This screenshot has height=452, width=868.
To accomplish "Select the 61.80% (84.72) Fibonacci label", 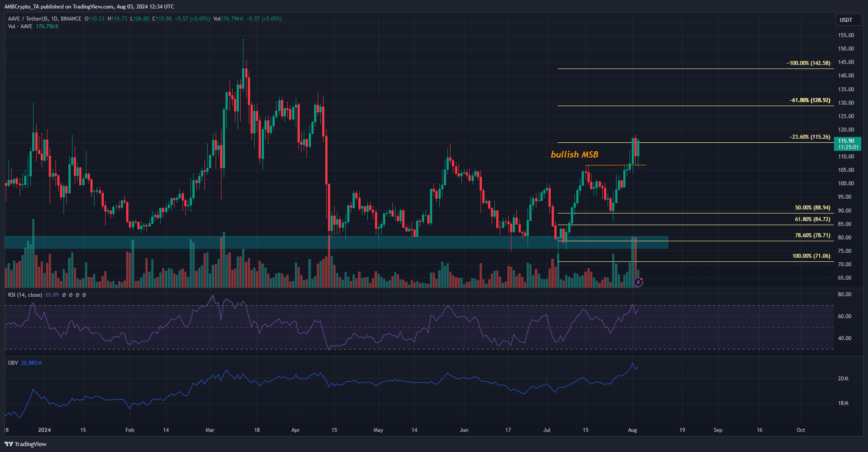I will tap(813, 219).
